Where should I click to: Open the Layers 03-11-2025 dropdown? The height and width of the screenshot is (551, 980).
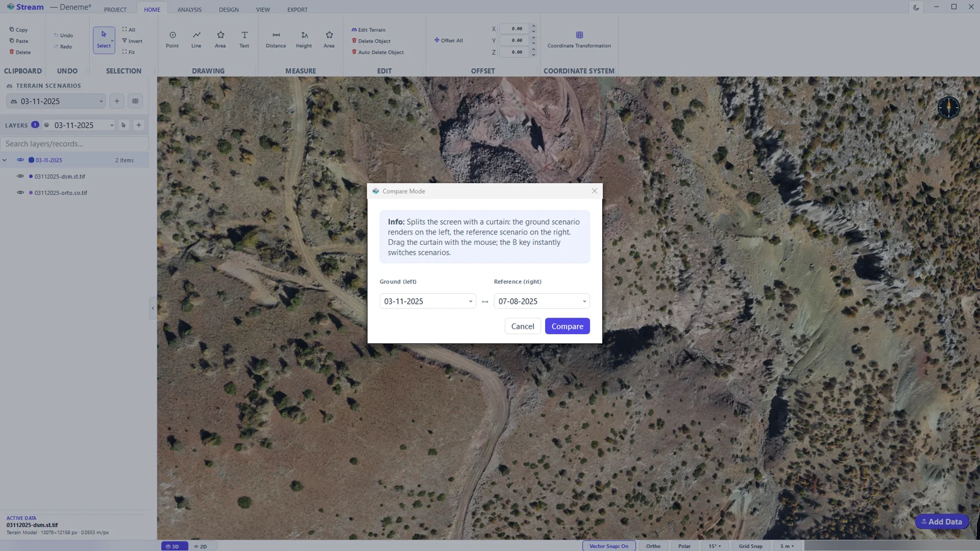[79, 125]
